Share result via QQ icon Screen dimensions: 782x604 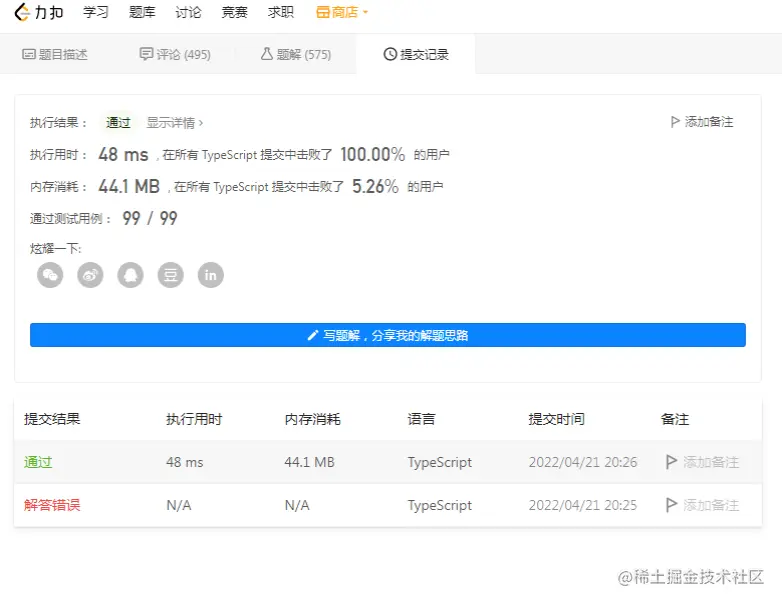130,275
